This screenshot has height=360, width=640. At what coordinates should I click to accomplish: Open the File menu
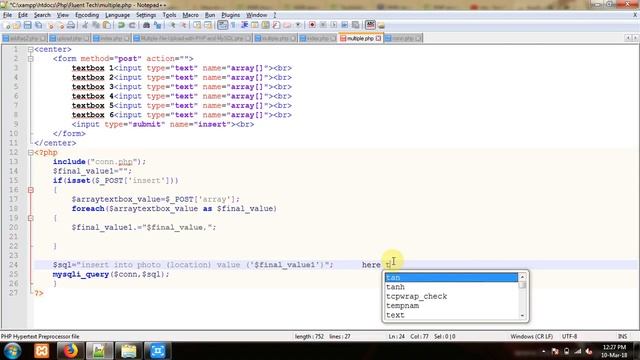click(x=7, y=15)
